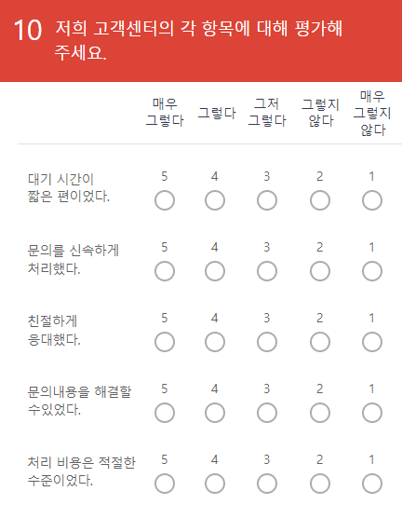This screenshot has height=532, width=402.
Task: Pick rating 2 for '문의내용을 해결할 수 있었다'
Action: pos(320,413)
